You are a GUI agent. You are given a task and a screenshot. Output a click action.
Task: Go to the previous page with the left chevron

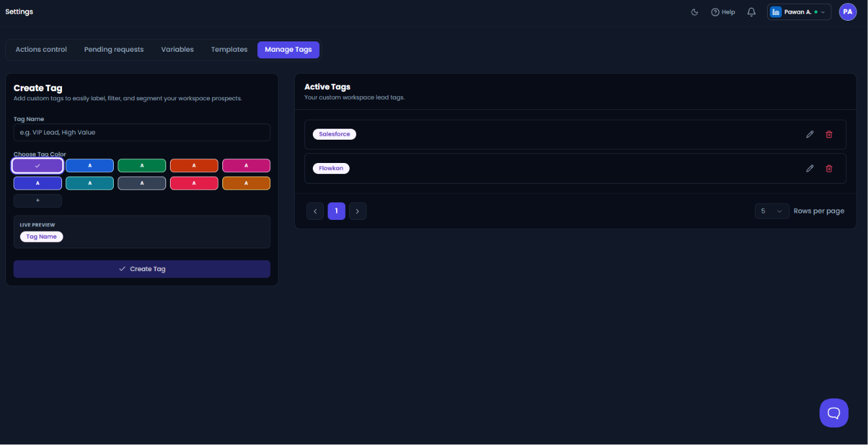(315, 211)
